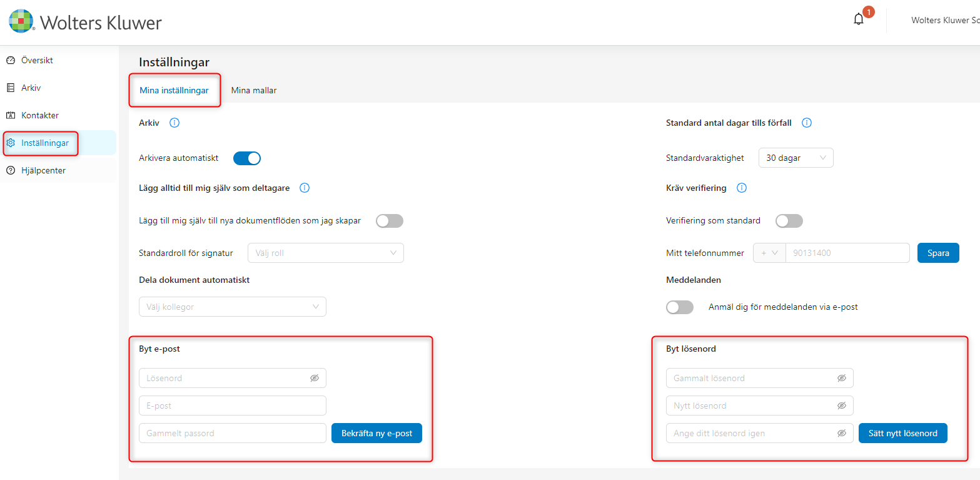Show info for Lägg alltid till mig själv

(305, 188)
